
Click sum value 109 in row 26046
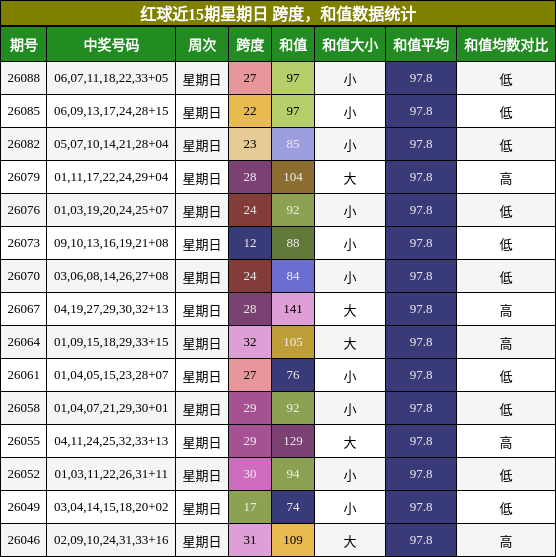[x=293, y=540]
